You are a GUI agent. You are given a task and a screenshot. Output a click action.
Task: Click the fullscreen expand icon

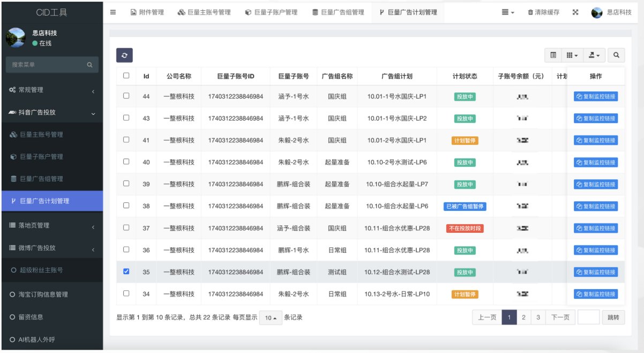pyautogui.click(x=575, y=12)
